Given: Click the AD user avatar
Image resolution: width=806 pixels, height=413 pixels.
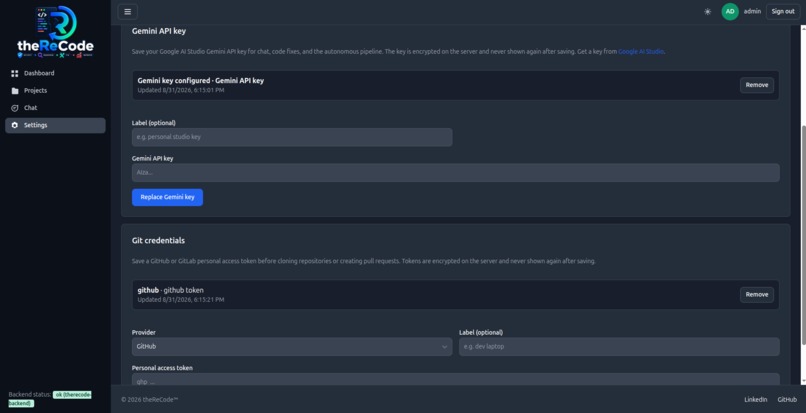Looking at the screenshot, I should click(x=730, y=11).
